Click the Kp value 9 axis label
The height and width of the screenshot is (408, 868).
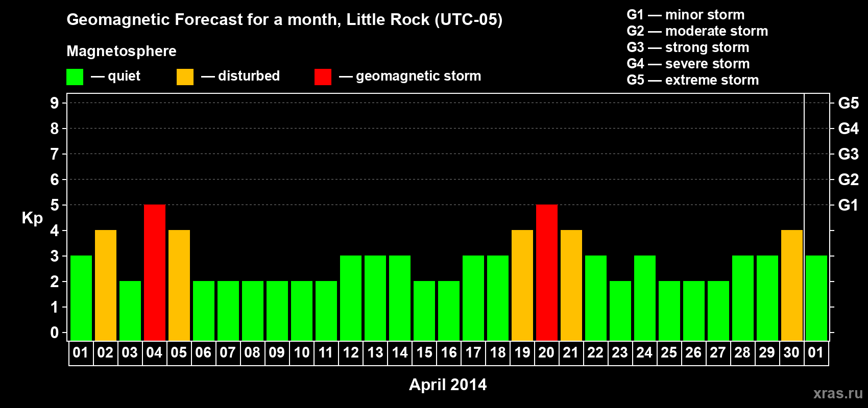pyautogui.click(x=55, y=103)
